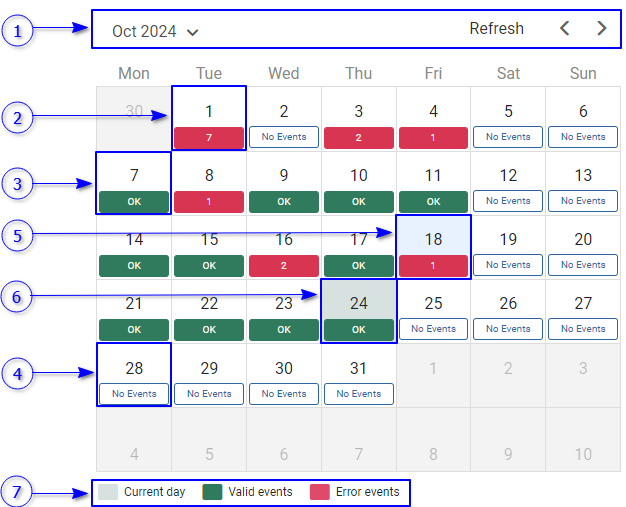This screenshot has width=626, height=507.
Task: Select the Valid events legend swatch
Action: tap(212, 492)
